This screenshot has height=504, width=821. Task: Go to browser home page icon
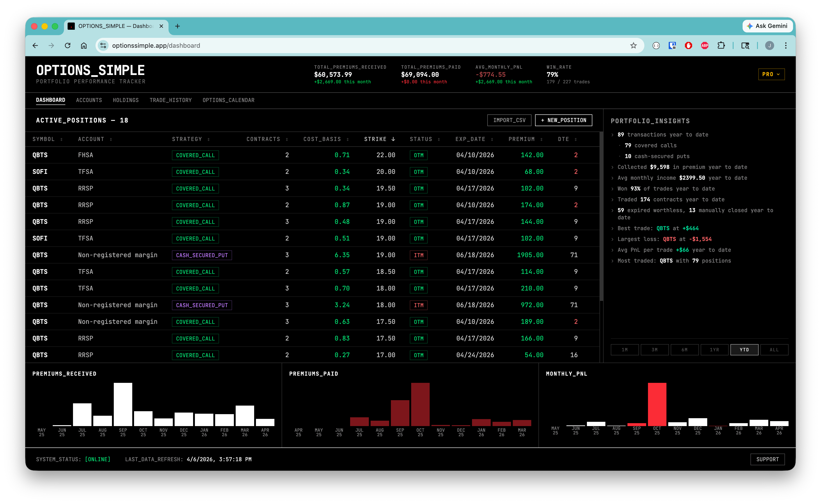84,46
